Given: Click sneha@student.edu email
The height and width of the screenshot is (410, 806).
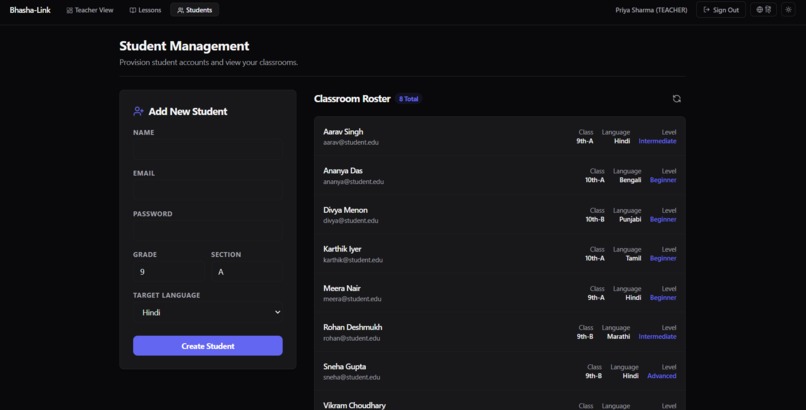Looking at the screenshot, I should point(352,377).
